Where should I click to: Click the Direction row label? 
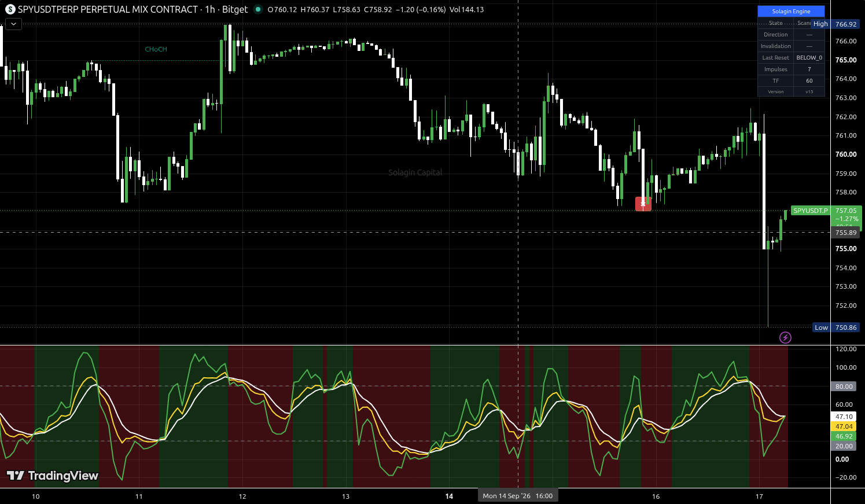point(775,35)
